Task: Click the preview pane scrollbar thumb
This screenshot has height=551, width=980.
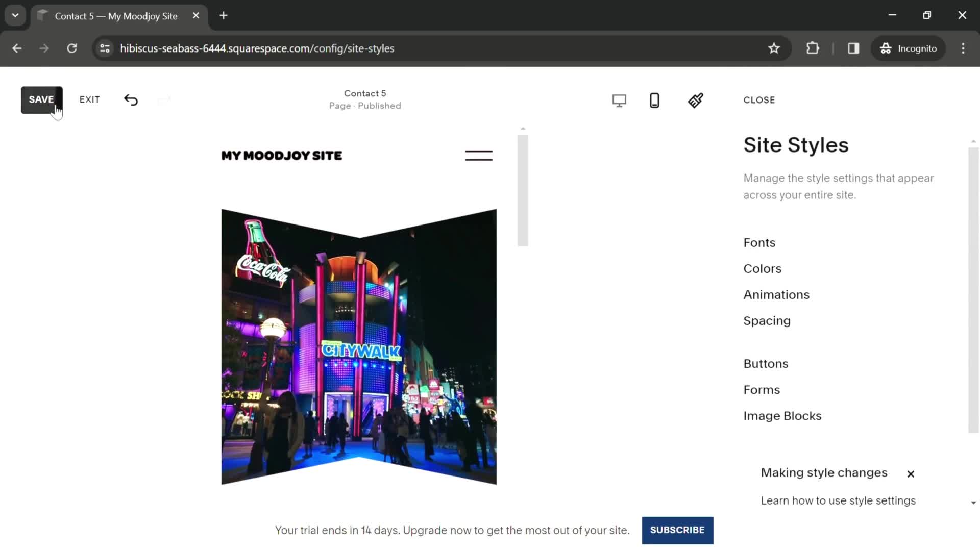Action: pyautogui.click(x=523, y=190)
